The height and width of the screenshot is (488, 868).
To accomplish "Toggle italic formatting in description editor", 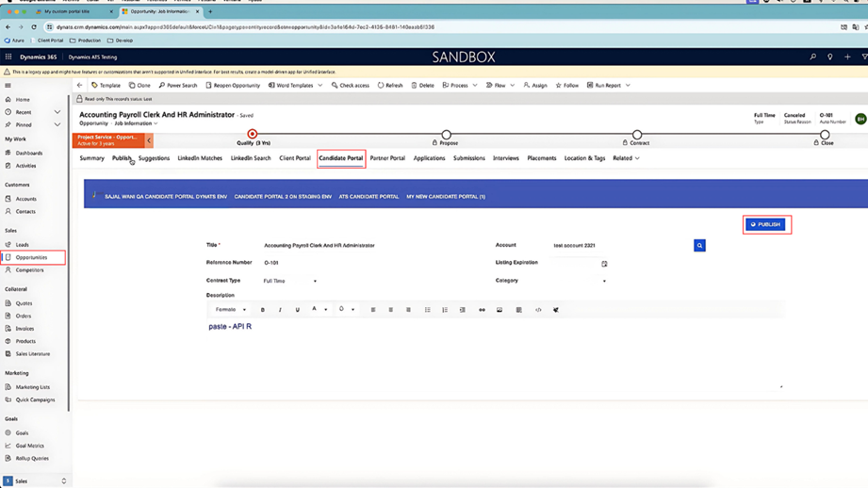I will pyautogui.click(x=280, y=310).
